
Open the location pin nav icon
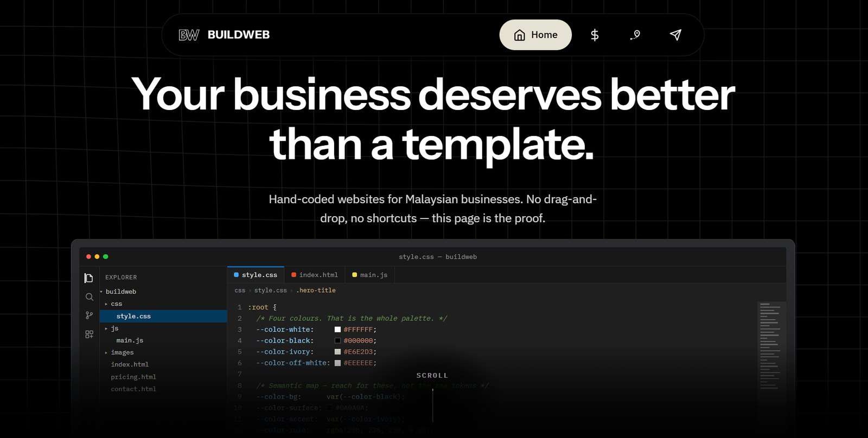[635, 35]
